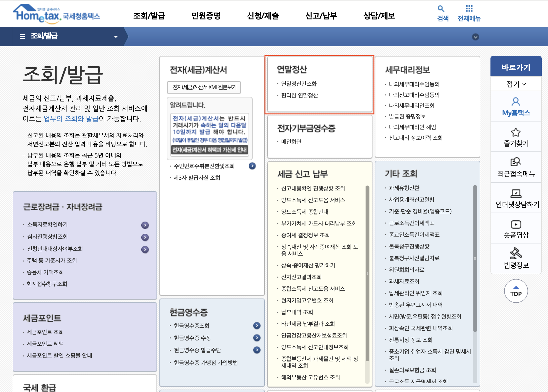Click 전자(세금)계산서 XML원본보기 button

204,87
